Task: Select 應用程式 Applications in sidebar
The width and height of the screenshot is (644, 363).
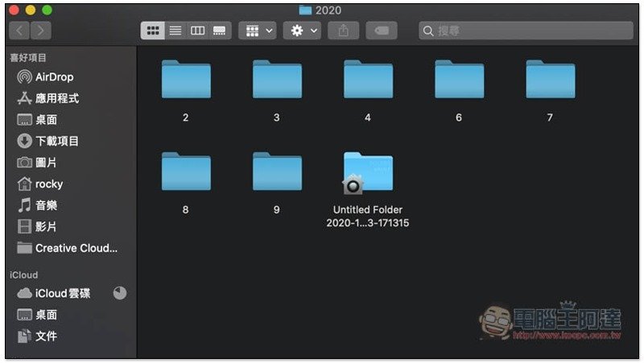Action: [56, 98]
